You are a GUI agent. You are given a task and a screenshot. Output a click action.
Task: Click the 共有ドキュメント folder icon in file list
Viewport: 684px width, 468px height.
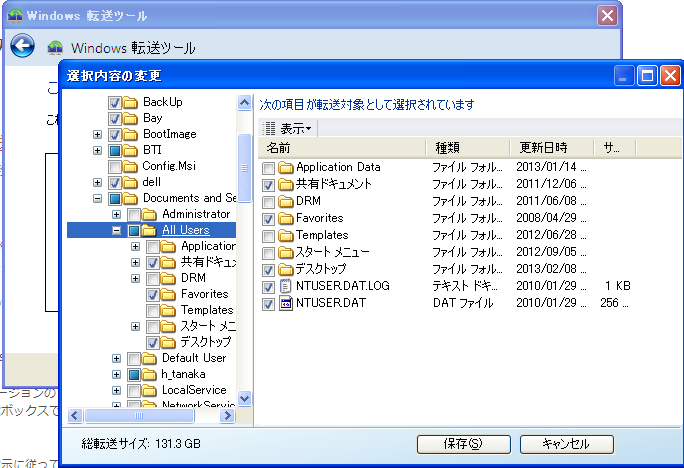[x=286, y=184]
